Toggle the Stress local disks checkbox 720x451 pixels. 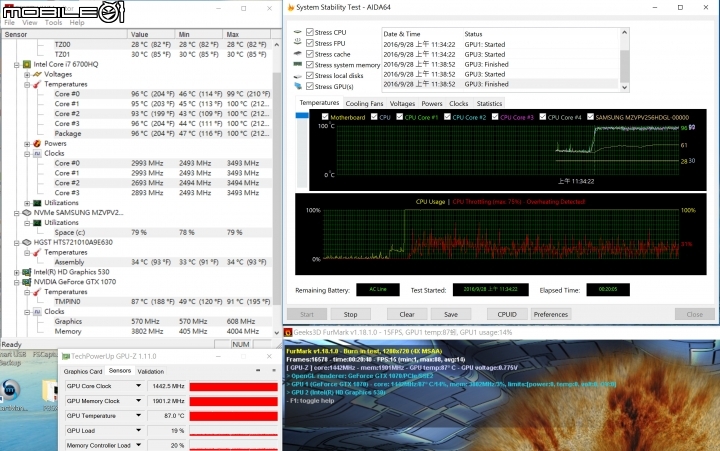point(310,75)
